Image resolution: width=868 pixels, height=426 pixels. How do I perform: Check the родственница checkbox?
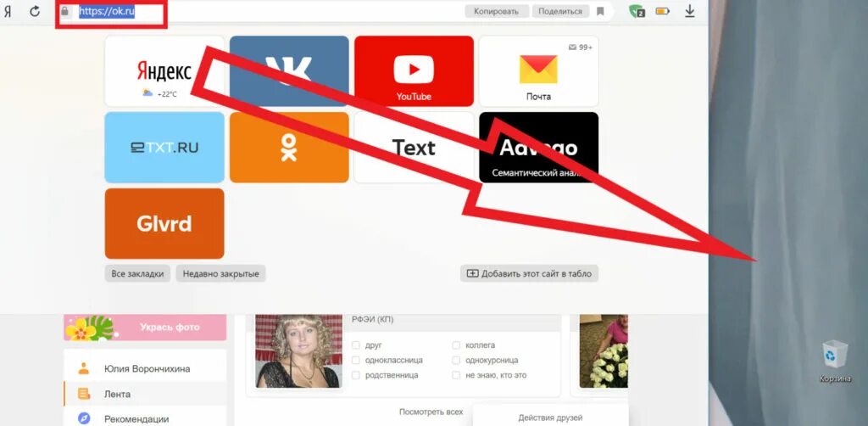[x=356, y=375]
